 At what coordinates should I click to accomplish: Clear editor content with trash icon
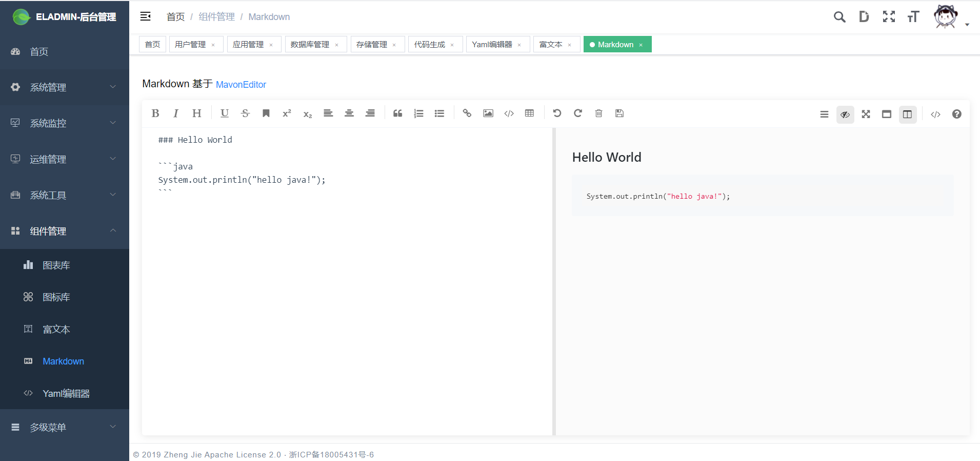point(598,113)
